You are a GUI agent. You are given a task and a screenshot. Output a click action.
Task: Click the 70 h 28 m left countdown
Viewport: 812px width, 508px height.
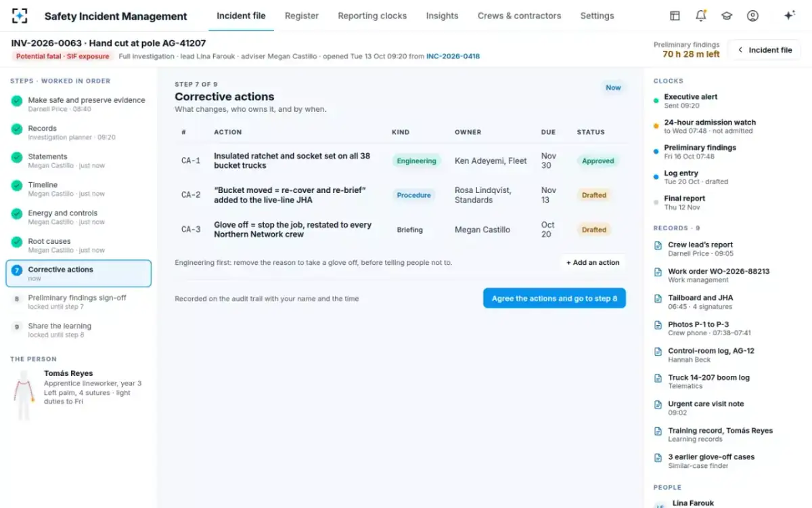coord(691,54)
